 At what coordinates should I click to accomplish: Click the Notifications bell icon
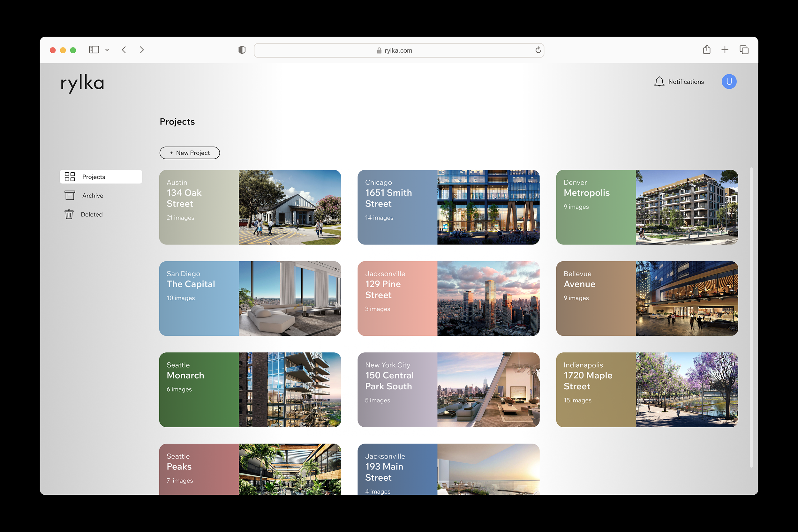coord(659,82)
